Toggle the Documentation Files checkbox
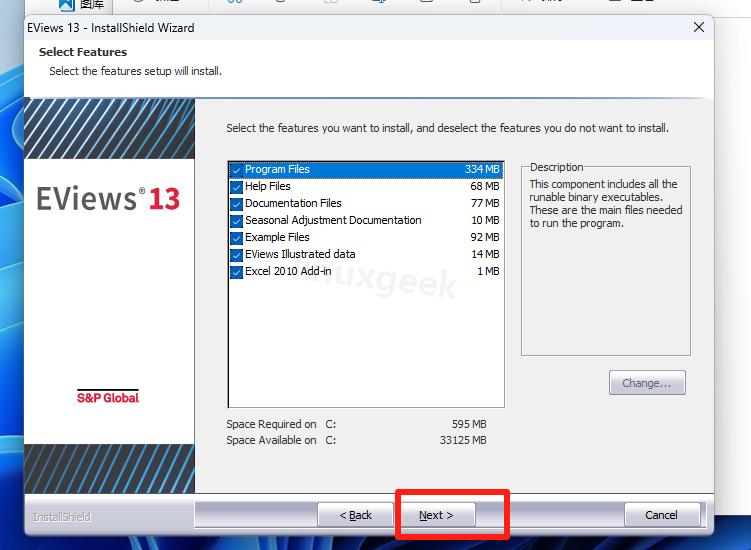Screen dimensions: 751x550 pyautogui.click(x=236, y=204)
